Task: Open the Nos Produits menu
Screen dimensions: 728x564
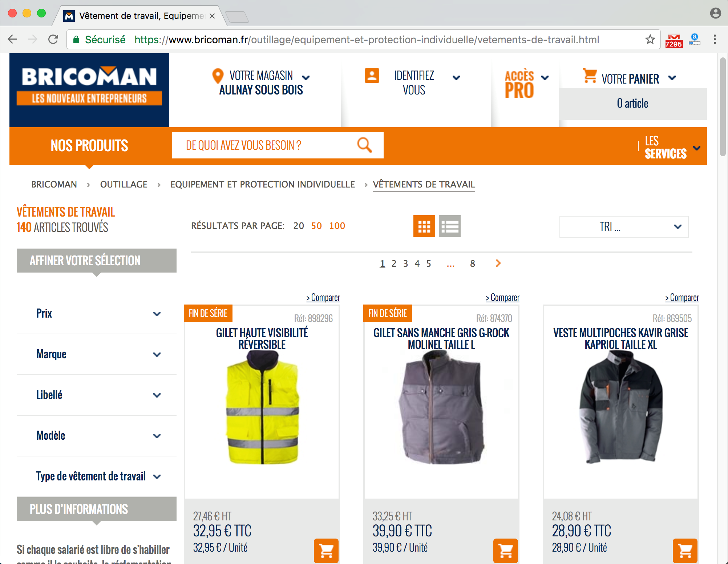Action: tap(89, 146)
